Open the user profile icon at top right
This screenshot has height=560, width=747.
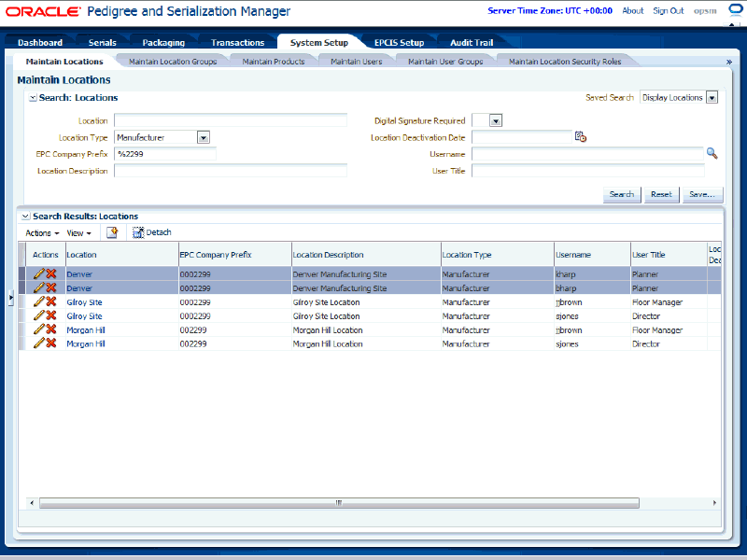tap(737, 11)
